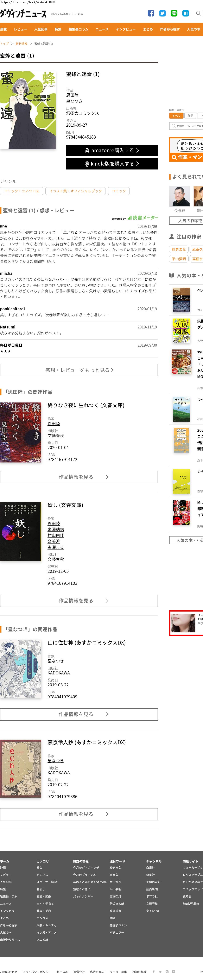Click amazonで購入する button
This screenshot has width=203, height=980.
(x=112, y=150)
